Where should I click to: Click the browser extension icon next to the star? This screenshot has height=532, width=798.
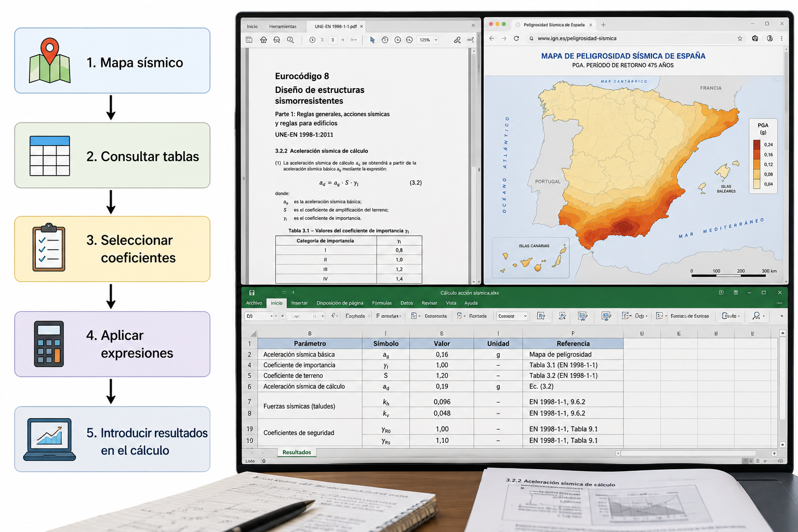pyautogui.click(x=755, y=38)
